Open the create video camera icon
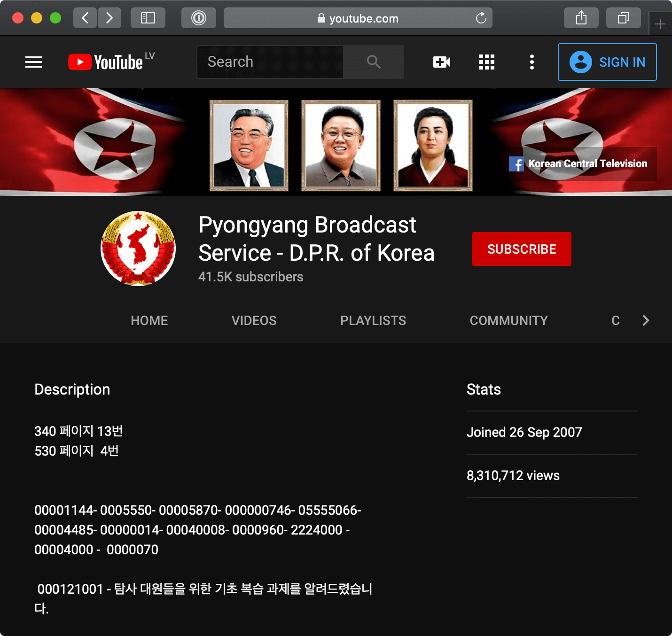This screenshot has height=636, width=672. click(x=441, y=62)
